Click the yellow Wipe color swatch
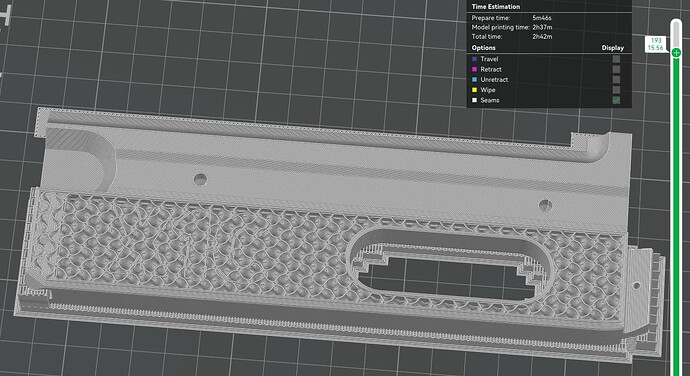The image size is (690, 376). click(474, 90)
